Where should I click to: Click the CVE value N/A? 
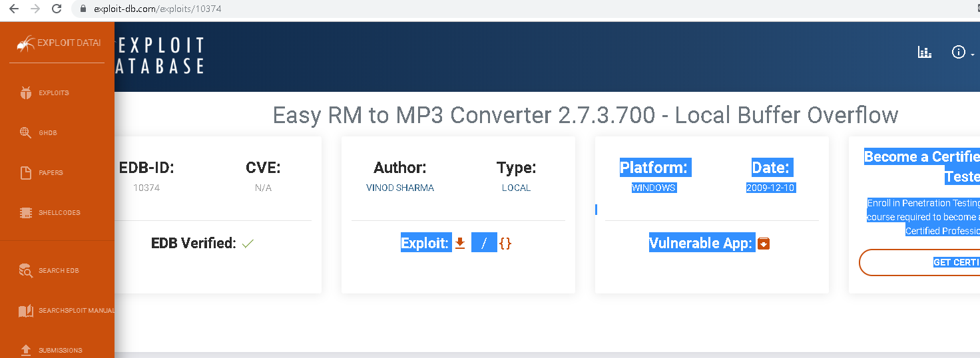[263, 188]
